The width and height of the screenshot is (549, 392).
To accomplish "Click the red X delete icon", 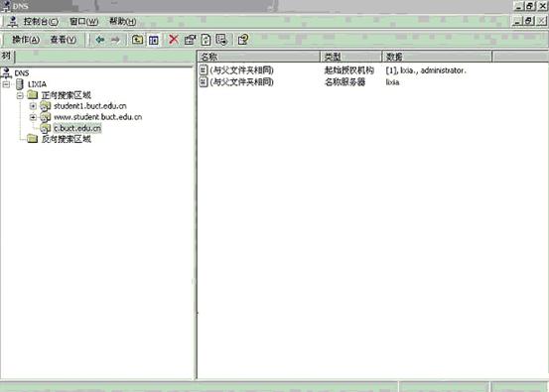I will click(174, 40).
